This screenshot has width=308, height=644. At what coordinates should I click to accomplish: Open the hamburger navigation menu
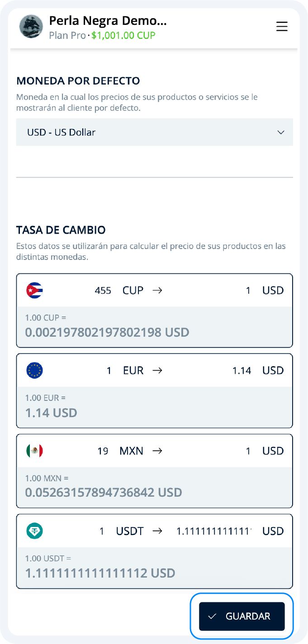(x=282, y=27)
